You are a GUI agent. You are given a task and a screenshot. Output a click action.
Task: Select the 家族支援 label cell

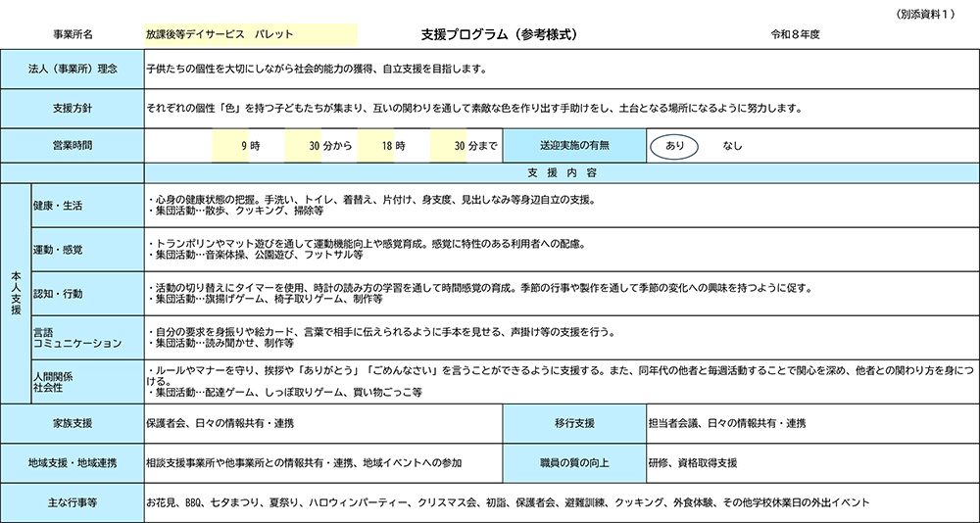click(73, 423)
